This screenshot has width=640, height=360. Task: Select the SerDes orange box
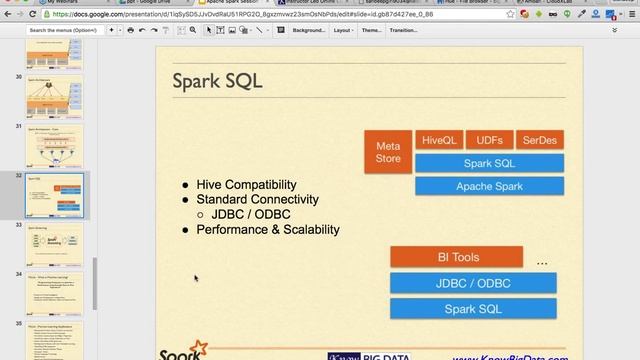click(540, 140)
